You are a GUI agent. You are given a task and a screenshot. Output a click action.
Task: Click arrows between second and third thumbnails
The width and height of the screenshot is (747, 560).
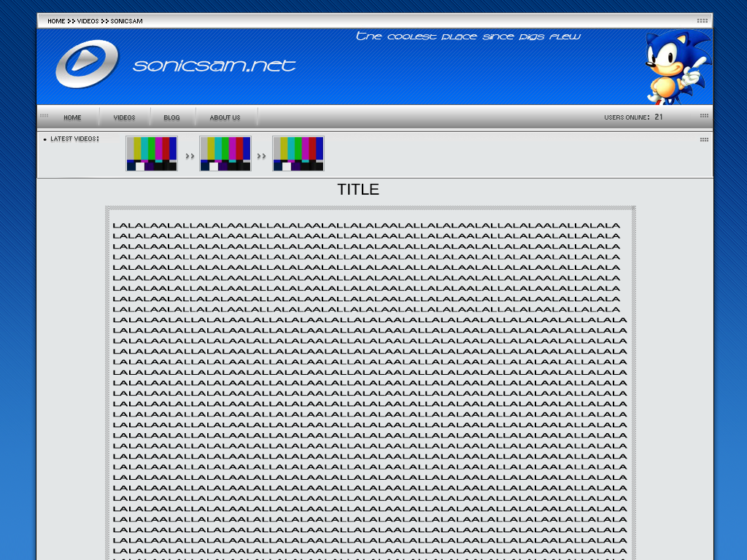261,156
